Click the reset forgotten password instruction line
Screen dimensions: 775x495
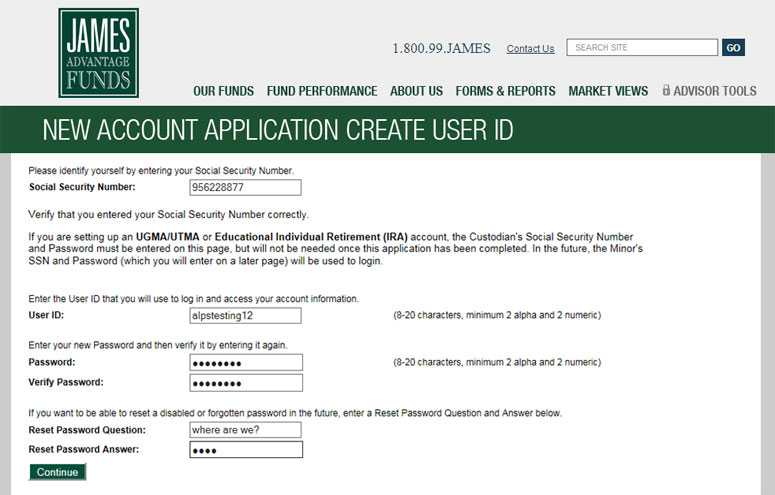[x=295, y=413]
